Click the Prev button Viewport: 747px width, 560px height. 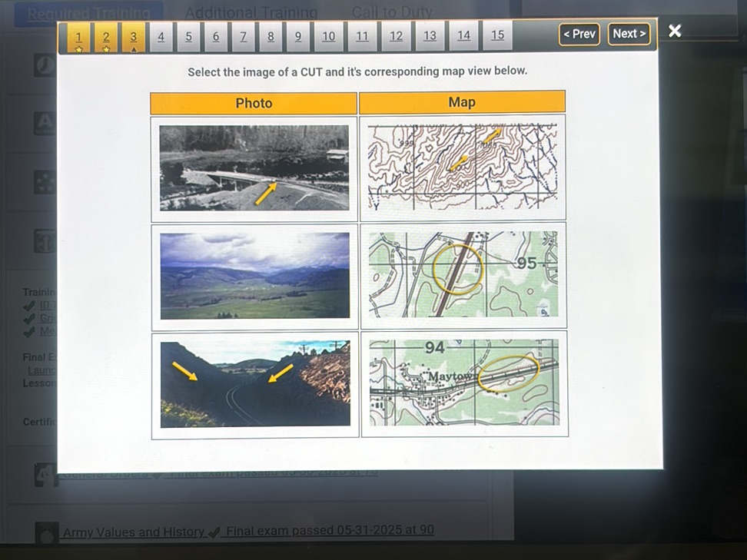pos(579,35)
